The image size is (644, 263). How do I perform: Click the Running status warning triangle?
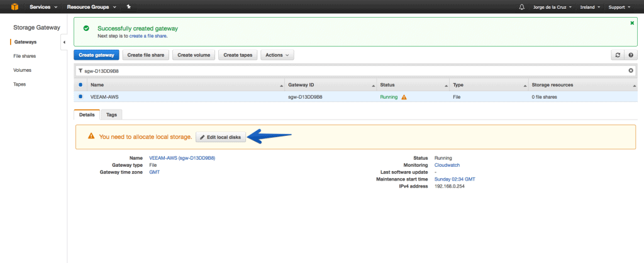404,97
